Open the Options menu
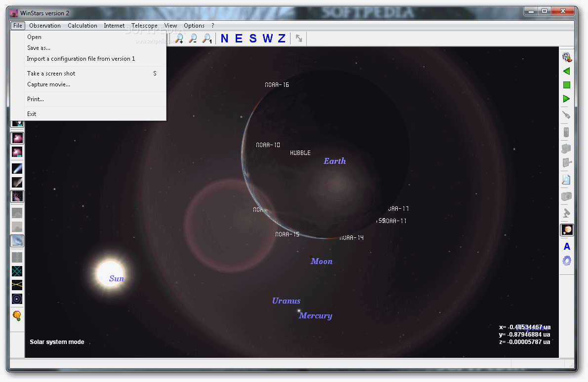The height and width of the screenshot is (382, 588). point(194,26)
